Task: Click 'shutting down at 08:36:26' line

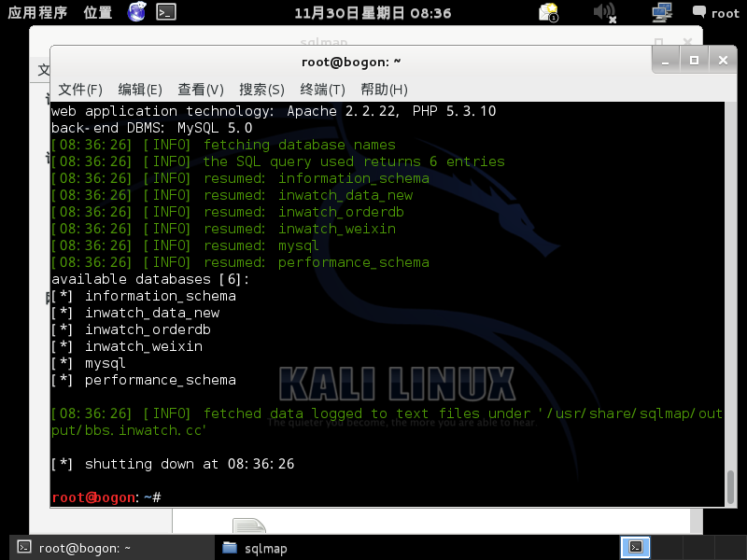Action: point(173,464)
